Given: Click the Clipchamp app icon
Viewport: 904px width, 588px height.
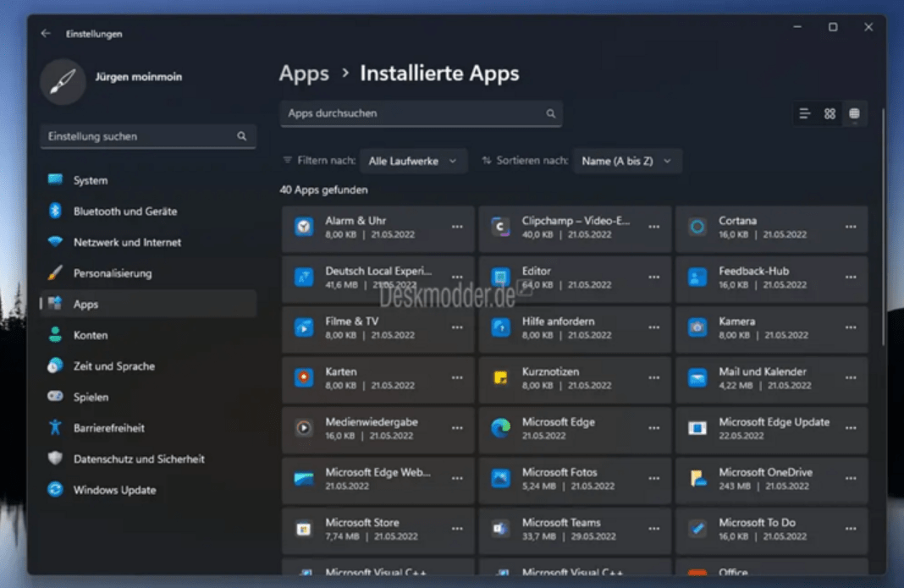Looking at the screenshot, I should click(x=500, y=228).
